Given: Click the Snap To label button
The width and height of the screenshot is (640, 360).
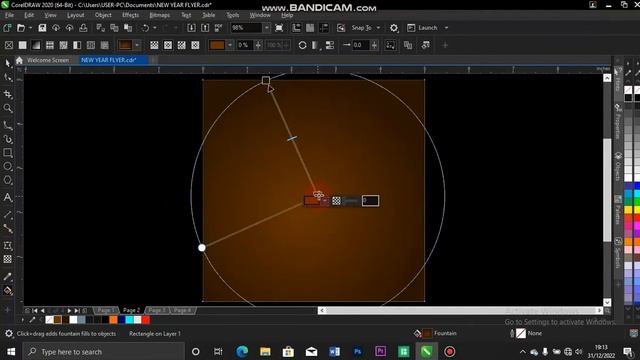Looking at the screenshot, I should 362,28.
